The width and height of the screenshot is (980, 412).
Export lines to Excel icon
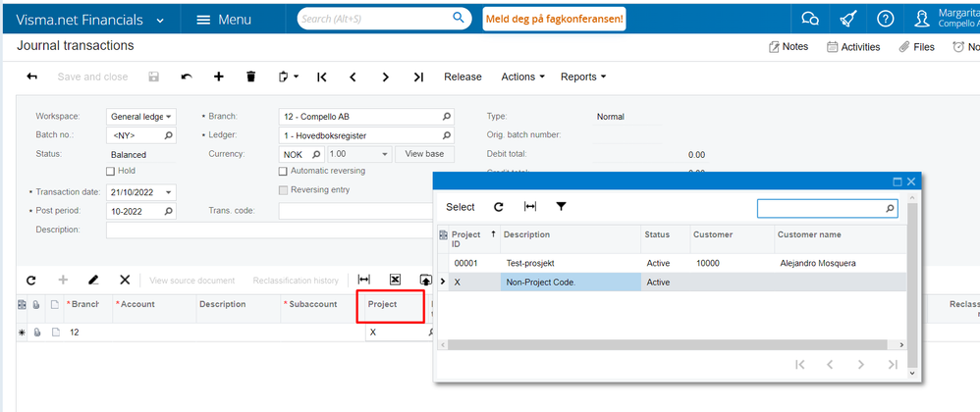pyautogui.click(x=395, y=281)
